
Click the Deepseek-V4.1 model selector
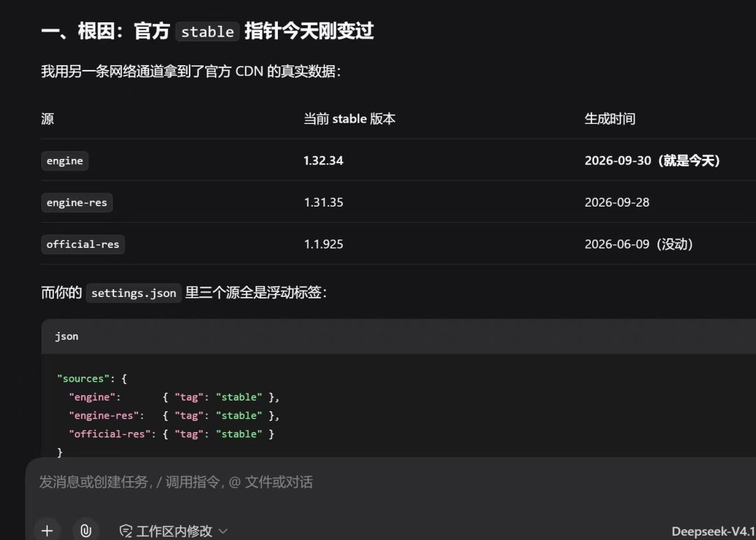(x=713, y=532)
